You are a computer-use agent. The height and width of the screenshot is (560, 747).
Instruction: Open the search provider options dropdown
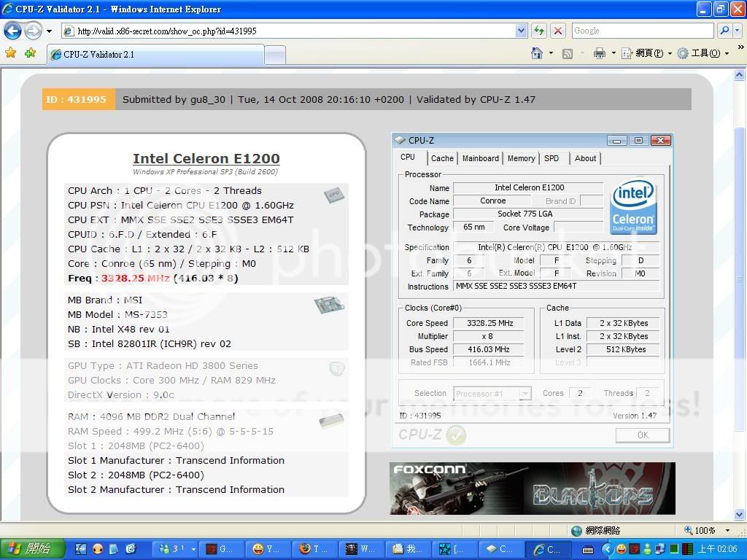point(737,31)
